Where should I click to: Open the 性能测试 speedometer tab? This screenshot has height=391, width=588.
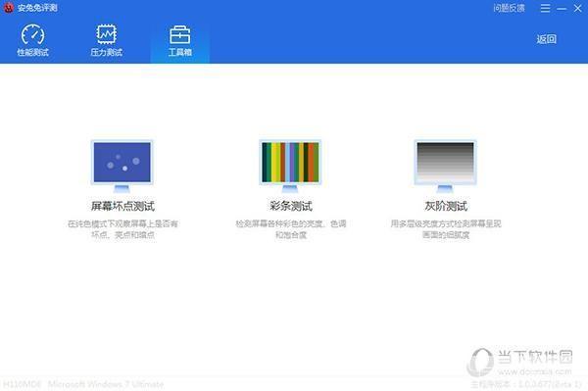[x=32, y=40]
